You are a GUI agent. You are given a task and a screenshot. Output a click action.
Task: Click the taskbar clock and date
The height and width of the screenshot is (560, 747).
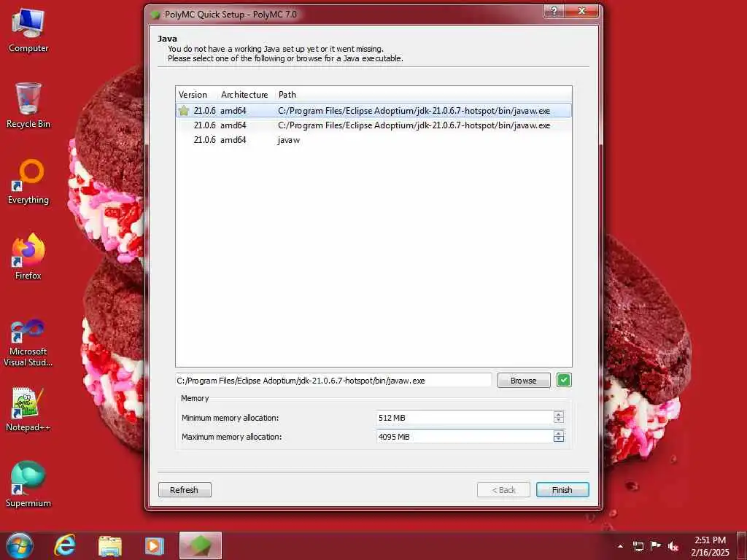(710, 546)
